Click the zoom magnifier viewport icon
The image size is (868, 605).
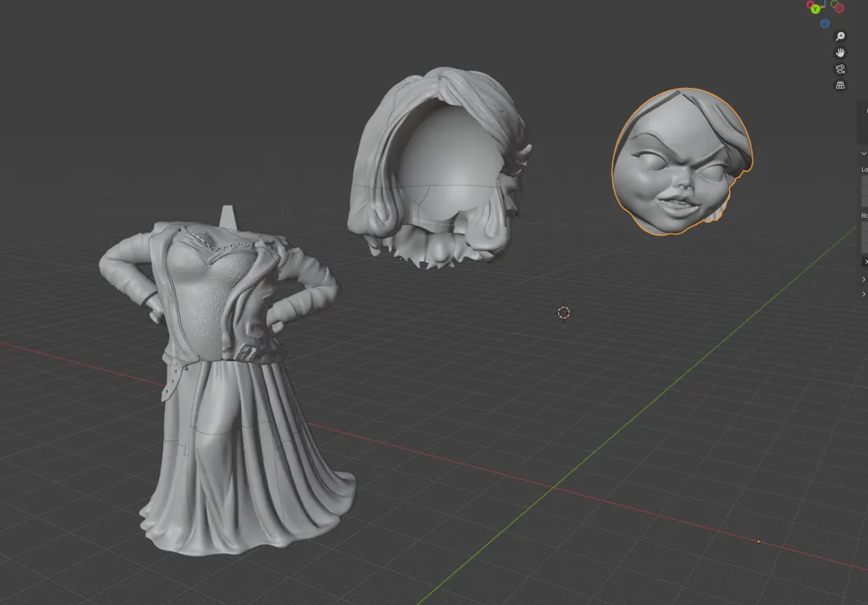click(x=840, y=36)
